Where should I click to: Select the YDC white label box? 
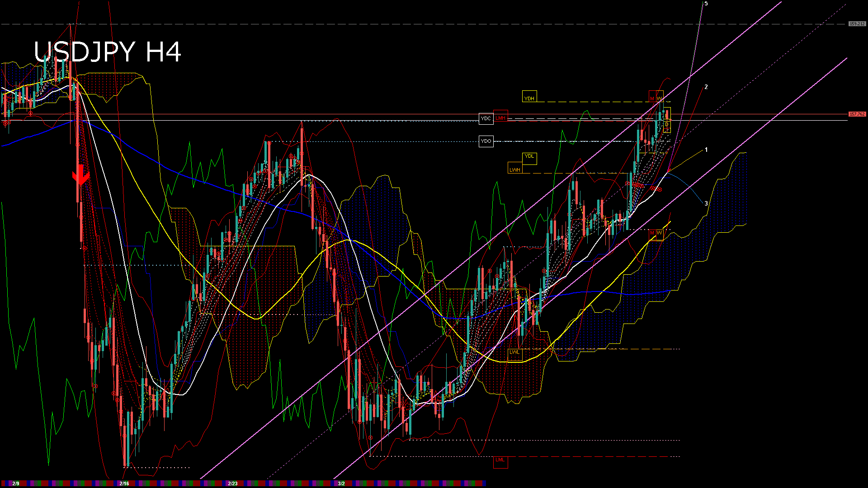(x=486, y=118)
